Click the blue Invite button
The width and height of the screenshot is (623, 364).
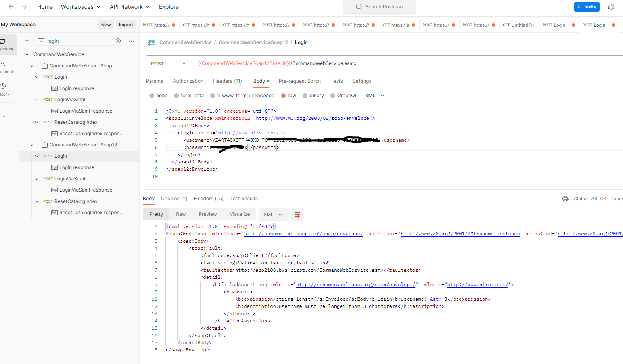coord(587,7)
